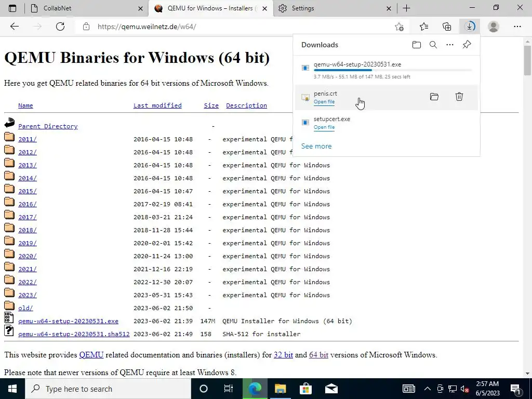Click the Parent Directory back arrow icon
Image resolution: width=532 pixels, height=399 pixels.
click(9, 123)
